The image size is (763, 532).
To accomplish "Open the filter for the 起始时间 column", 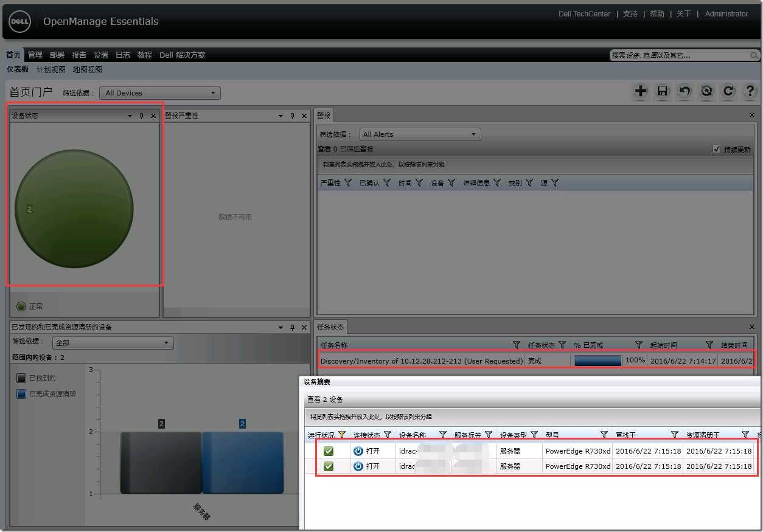I will [709, 345].
